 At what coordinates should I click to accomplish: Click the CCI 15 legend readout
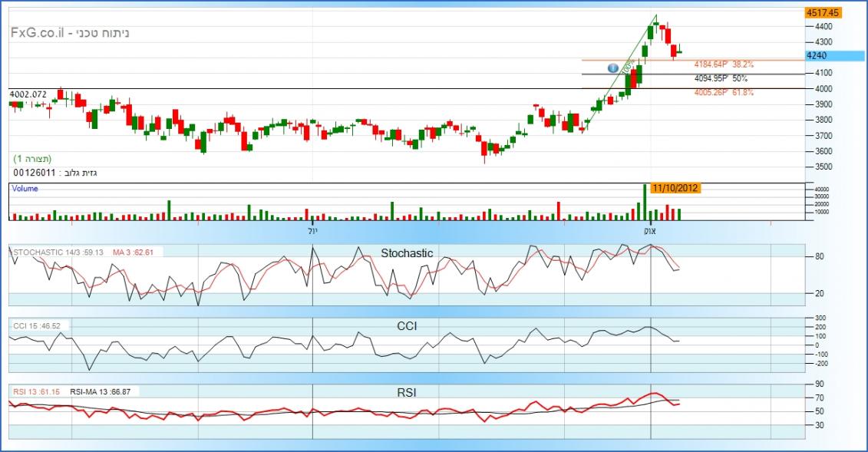[x=37, y=326]
